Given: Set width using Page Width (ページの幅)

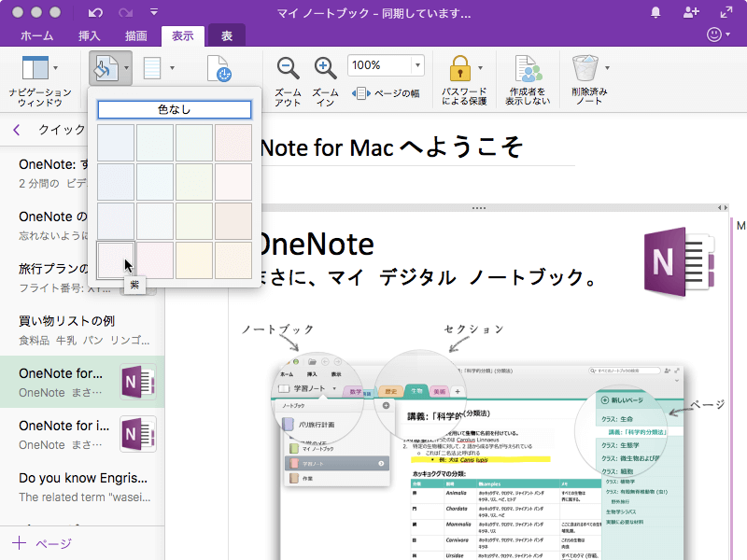Looking at the screenshot, I should click(387, 93).
